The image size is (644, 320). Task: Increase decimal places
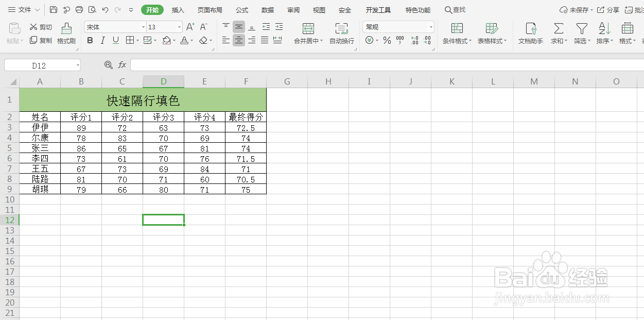pos(414,40)
